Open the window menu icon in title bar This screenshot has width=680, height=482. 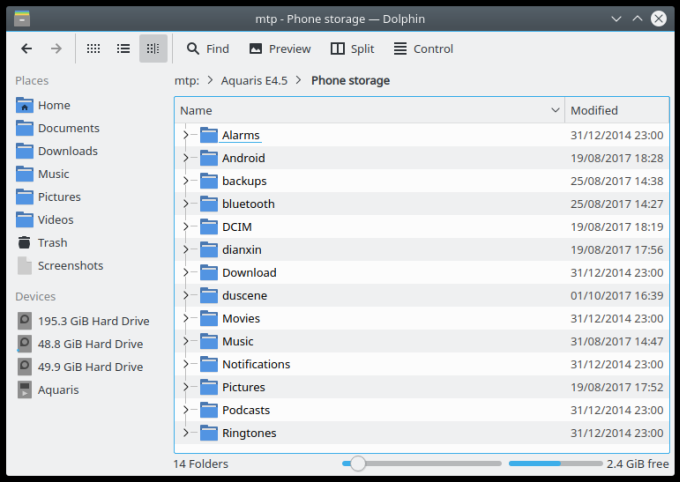pyautogui.click(x=22, y=19)
